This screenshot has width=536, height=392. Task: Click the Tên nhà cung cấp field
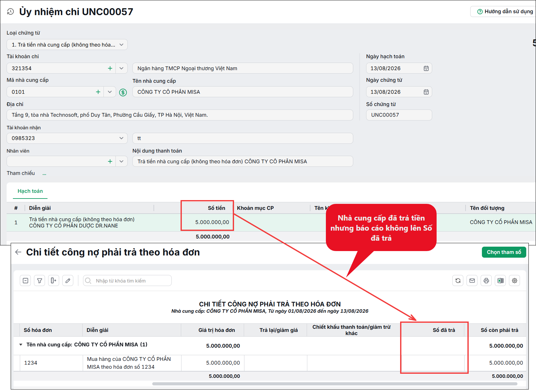click(x=243, y=92)
